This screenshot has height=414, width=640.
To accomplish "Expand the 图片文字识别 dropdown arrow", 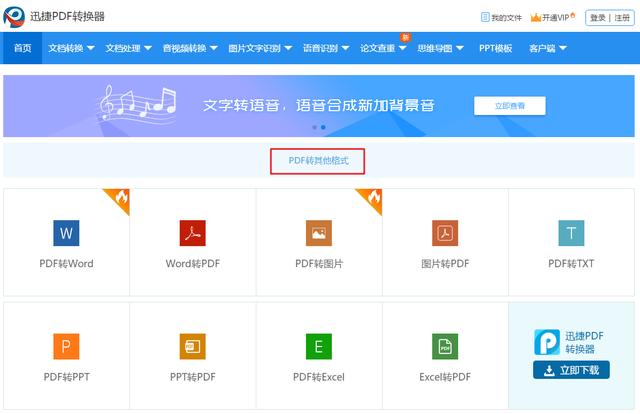I will click(288, 48).
